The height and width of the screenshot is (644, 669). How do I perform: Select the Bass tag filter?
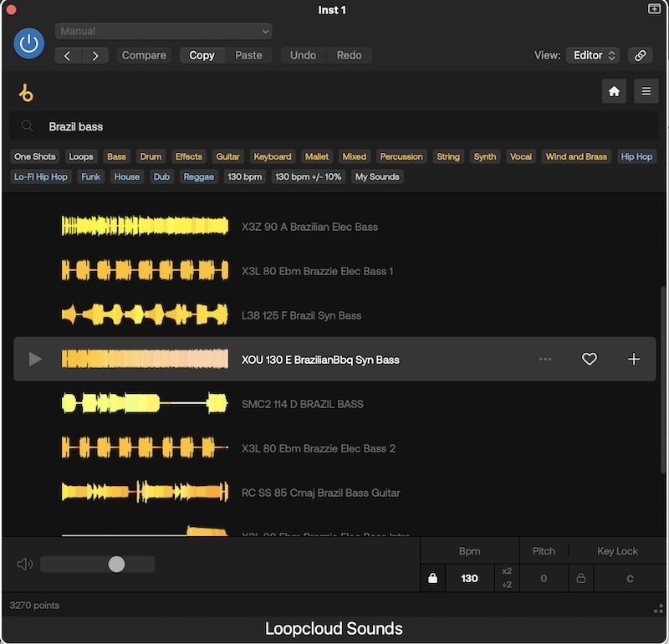[x=116, y=156]
